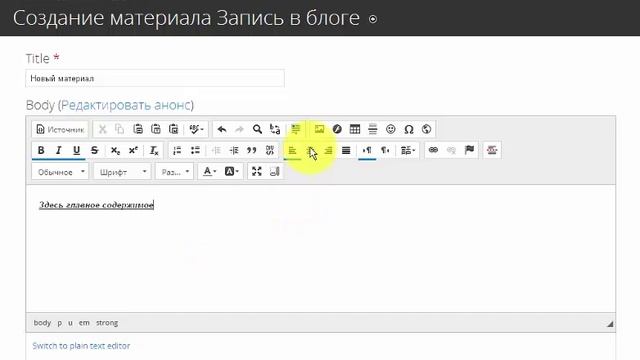Toggle Subscript formatting
This screenshot has width=640, height=360.
coord(116,150)
